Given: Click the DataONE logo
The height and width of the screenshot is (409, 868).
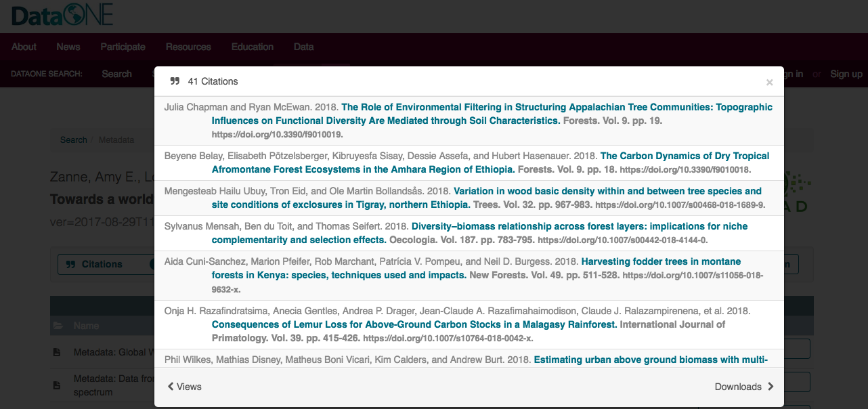Looking at the screenshot, I should pos(62,16).
